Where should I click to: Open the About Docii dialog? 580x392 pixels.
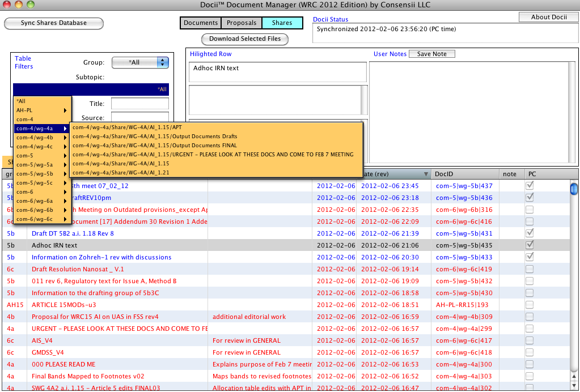coord(548,17)
